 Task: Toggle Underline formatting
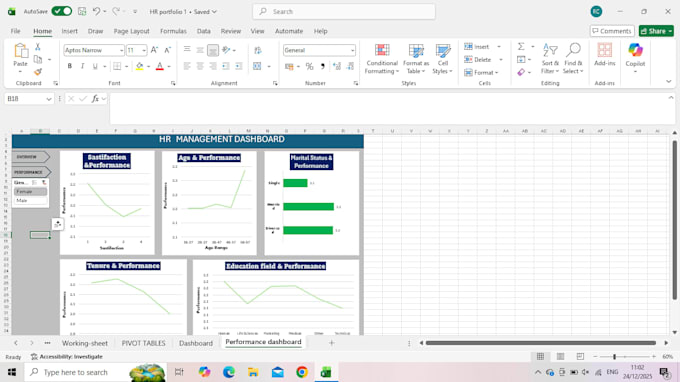pyautogui.click(x=95, y=66)
